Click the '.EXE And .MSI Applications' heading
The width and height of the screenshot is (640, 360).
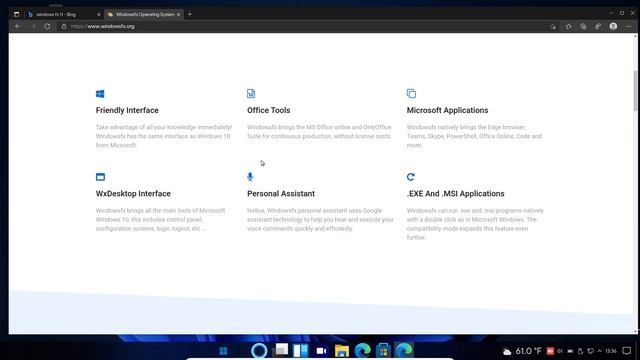point(456,193)
